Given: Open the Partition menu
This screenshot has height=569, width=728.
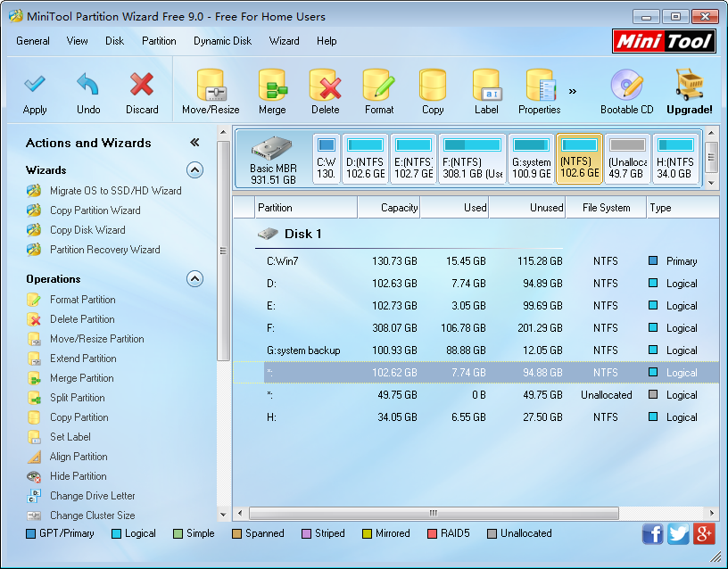Looking at the screenshot, I should (x=159, y=41).
